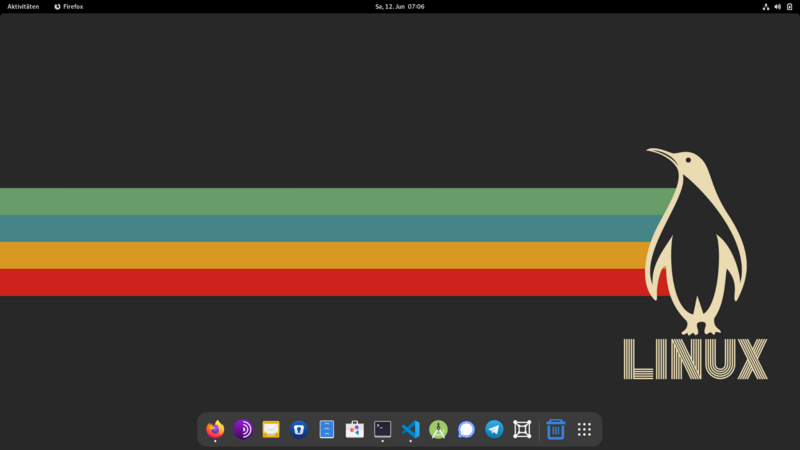Open the screenshot tool dock icon
The width and height of the screenshot is (800, 450).
tap(522, 429)
